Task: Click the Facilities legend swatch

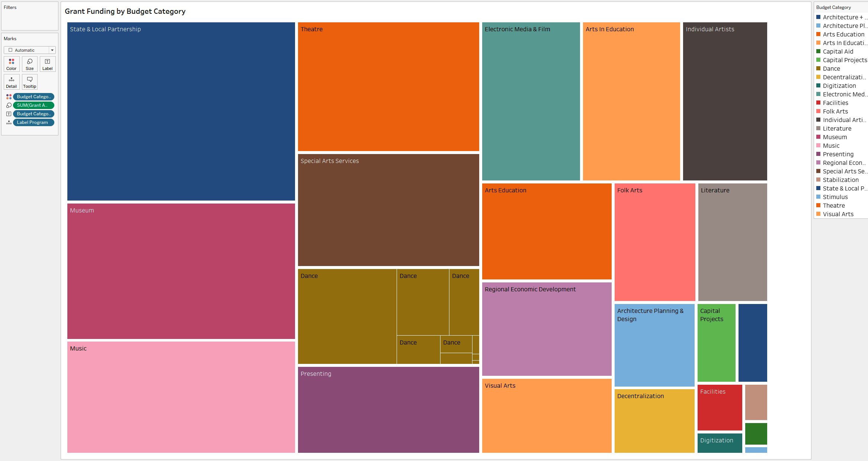Action: (819, 103)
